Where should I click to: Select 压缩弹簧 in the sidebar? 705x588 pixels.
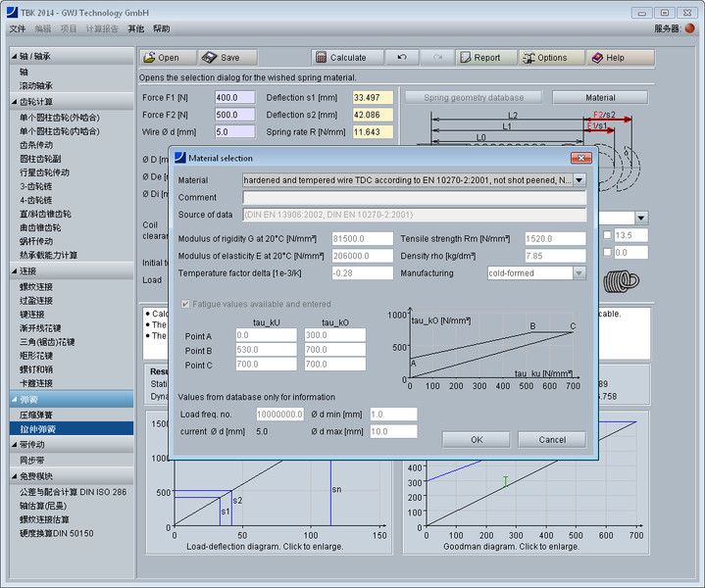pos(37,415)
